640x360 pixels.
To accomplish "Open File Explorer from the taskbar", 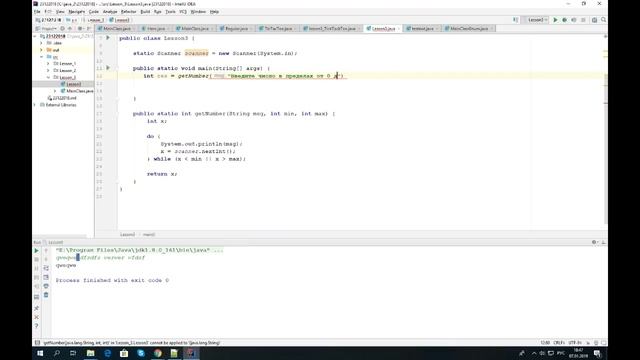I will tap(91, 353).
